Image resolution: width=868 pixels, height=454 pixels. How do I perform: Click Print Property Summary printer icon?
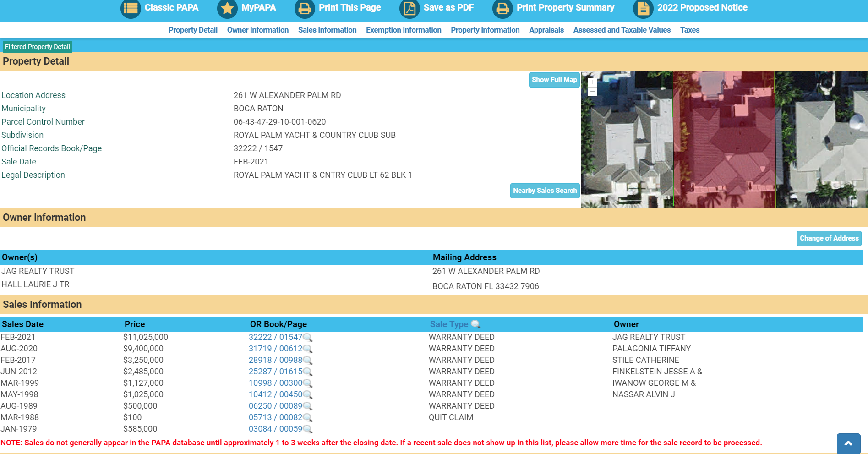point(502,8)
